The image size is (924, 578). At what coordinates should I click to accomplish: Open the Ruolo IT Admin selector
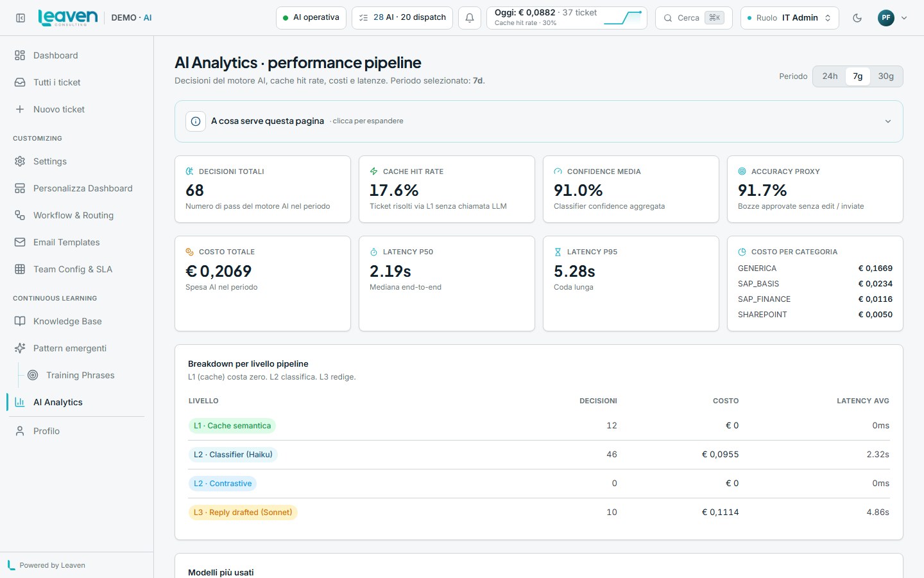click(x=789, y=18)
